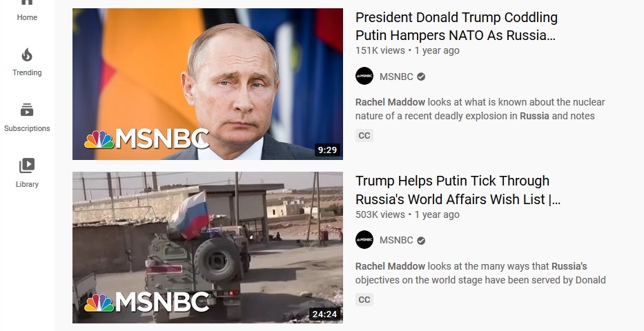
Task: Open the Home sidebar icon
Action: coord(27,2)
